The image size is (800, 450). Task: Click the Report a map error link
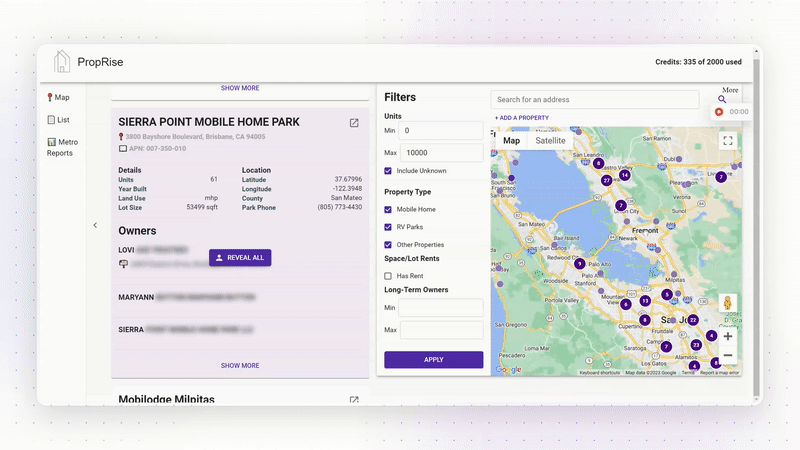[719, 373]
